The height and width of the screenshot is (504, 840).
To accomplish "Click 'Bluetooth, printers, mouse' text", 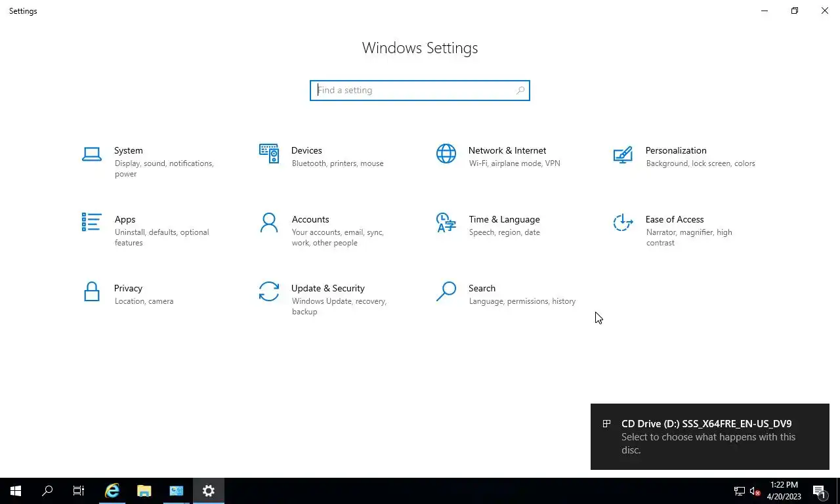I will pyautogui.click(x=337, y=163).
